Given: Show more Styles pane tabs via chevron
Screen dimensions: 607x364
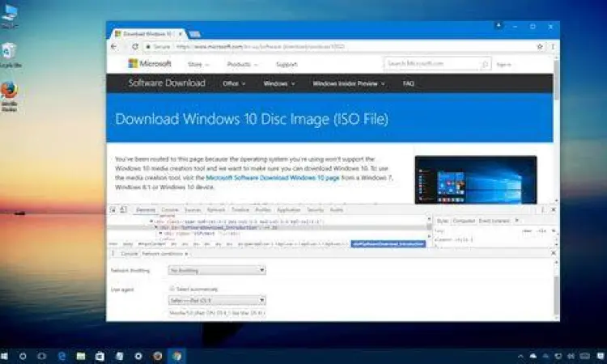Looking at the screenshot, I should [x=517, y=221].
